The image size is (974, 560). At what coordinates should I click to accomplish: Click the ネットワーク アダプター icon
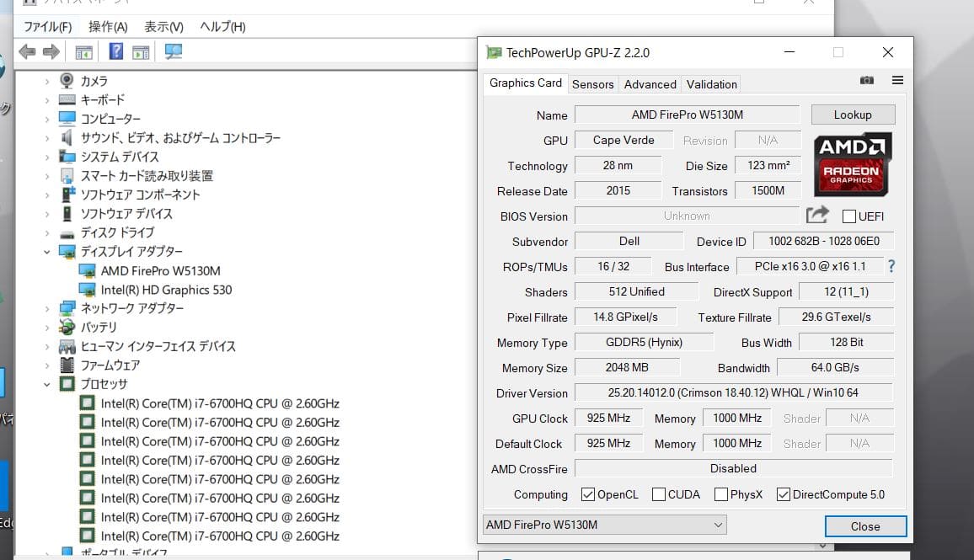tap(67, 308)
